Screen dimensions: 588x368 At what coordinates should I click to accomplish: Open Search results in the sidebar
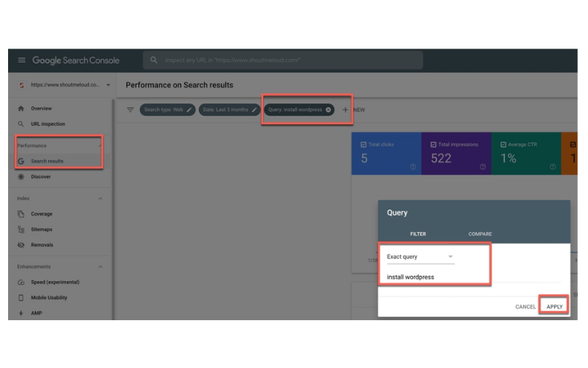(47, 161)
